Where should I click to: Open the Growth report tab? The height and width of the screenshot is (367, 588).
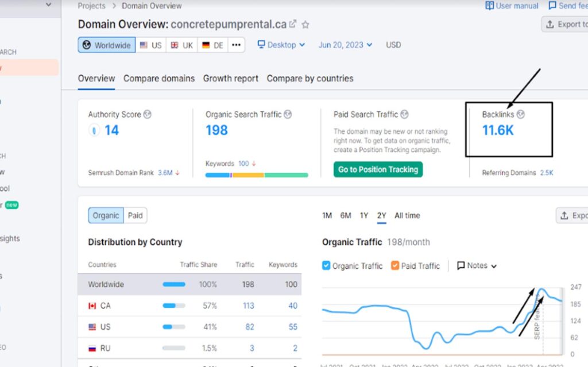click(x=230, y=78)
